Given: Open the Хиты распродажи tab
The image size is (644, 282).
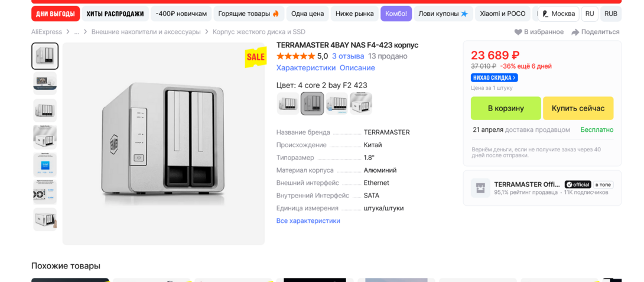Looking at the screenshot, I should tap(115, 14).
